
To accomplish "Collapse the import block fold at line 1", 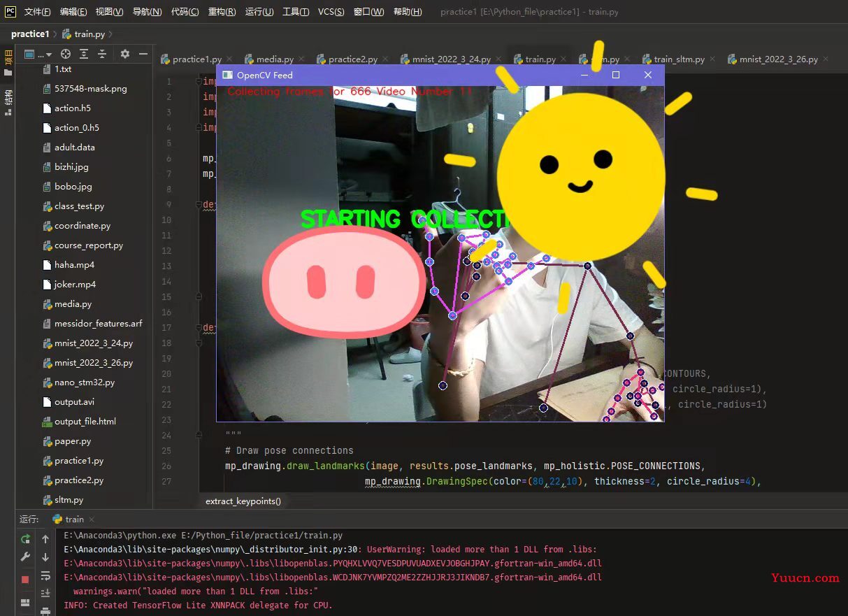I will click(199, 82).
